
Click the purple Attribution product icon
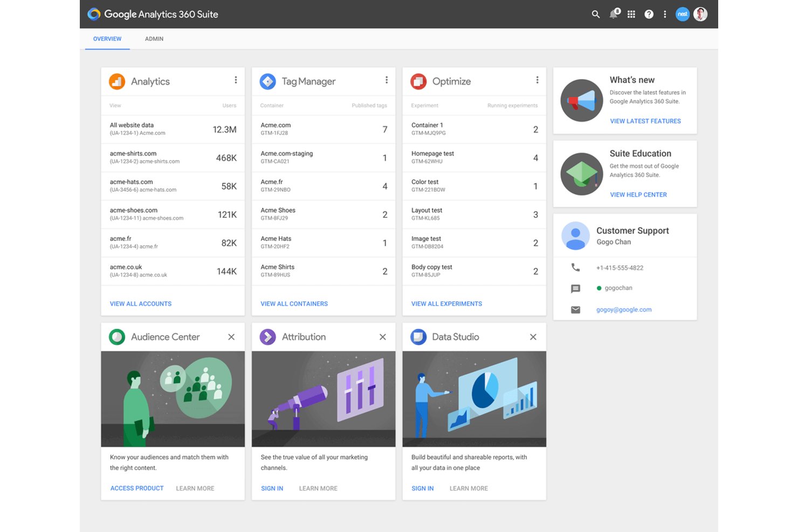pos(268,337)
